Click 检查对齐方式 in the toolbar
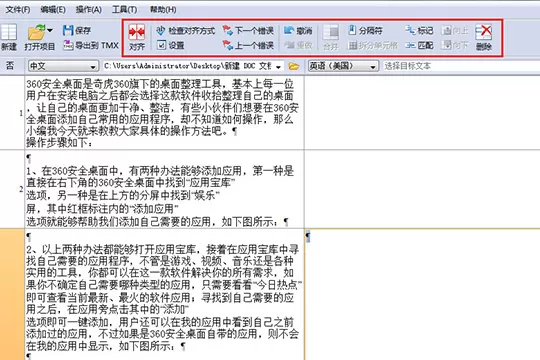The image size is (540, 360). pyautogui.click(x=185, y=31)
